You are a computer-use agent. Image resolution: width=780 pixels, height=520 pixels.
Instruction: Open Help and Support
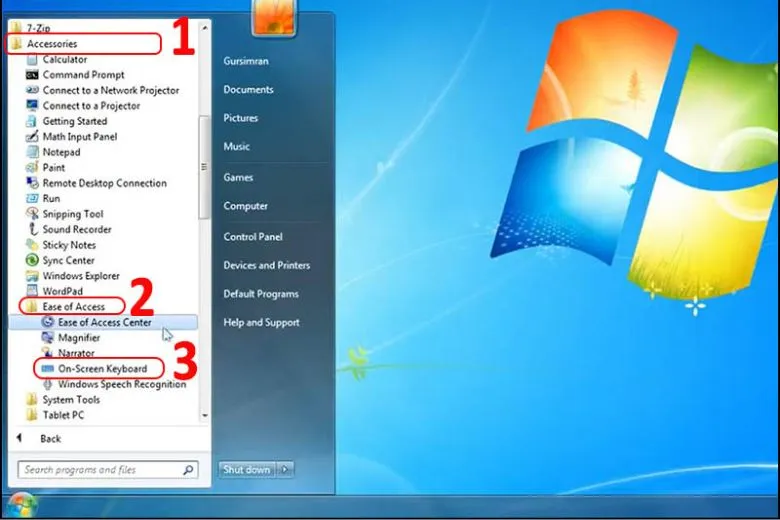[x=262, y=322]
